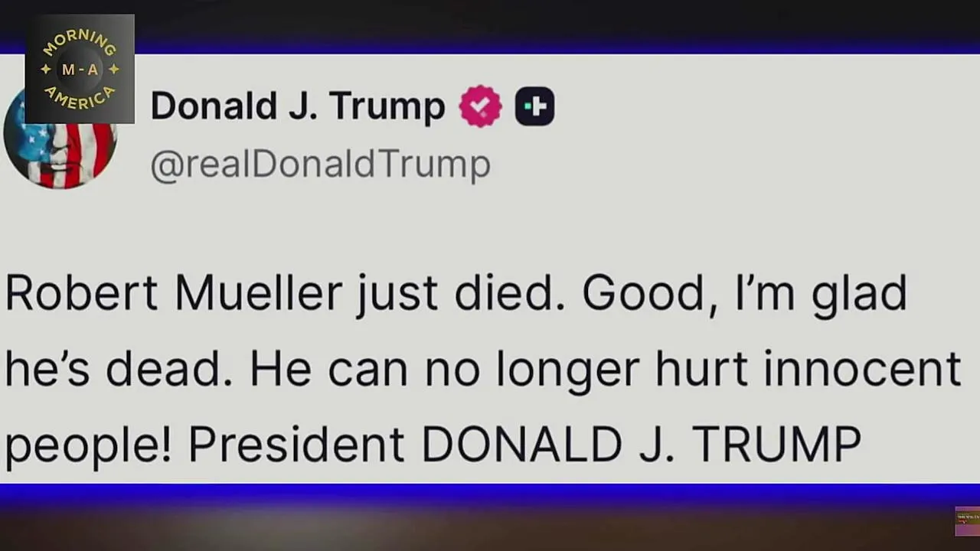Click the pink verified checkmark badge
This screenshot has height=551, width=980.
480,106
